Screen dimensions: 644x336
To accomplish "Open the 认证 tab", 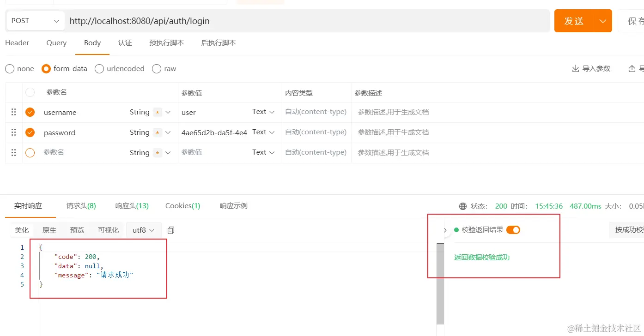I will click(x=125, y=43).
